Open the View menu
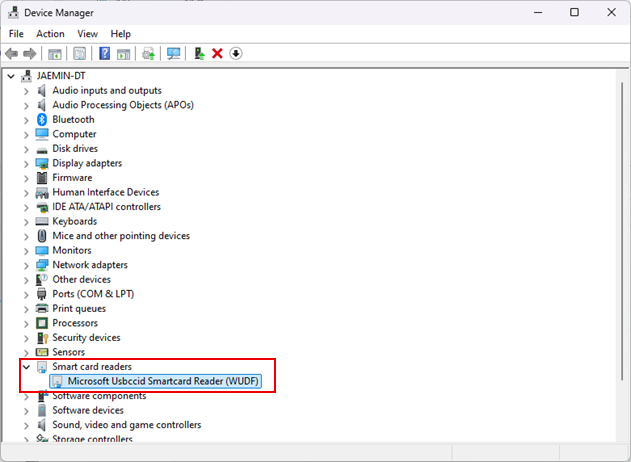Screen dimensions: 631x462 click(87, 34)
